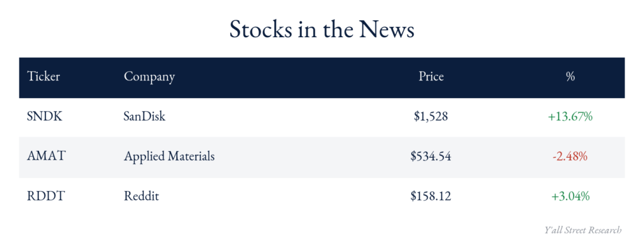Screen dimensions: 644x244
Task: Select the Ticker column header
Action: pyautogui.click(x=43, y=76)
